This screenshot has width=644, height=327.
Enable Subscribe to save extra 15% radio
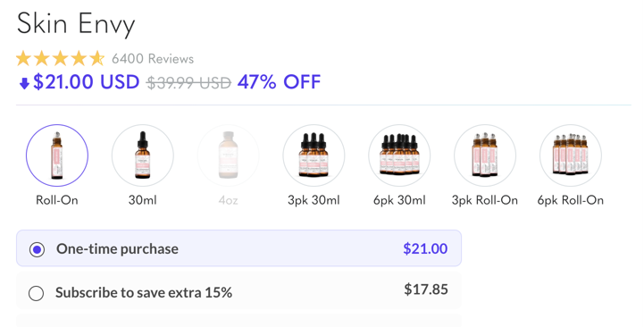tap(36, 293)
